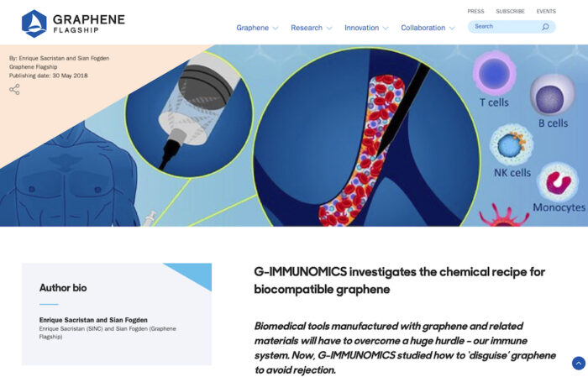Click the T cells illustration icon
This screenshot has height=377, width=588.
(494, 73)
